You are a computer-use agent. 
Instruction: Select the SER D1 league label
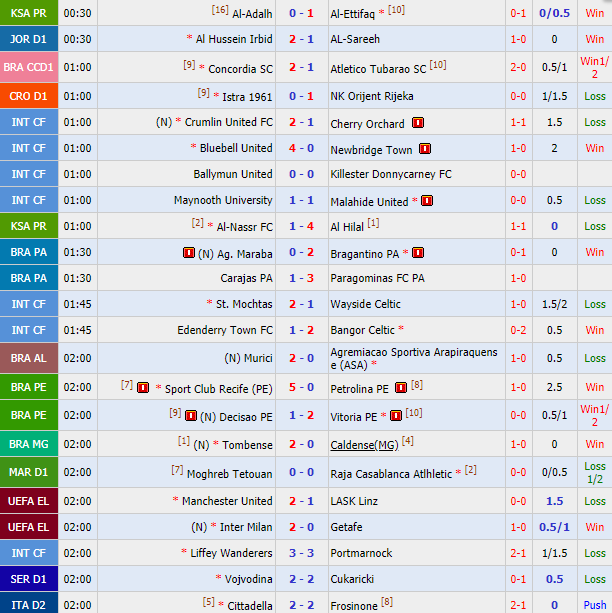[29, 579]
